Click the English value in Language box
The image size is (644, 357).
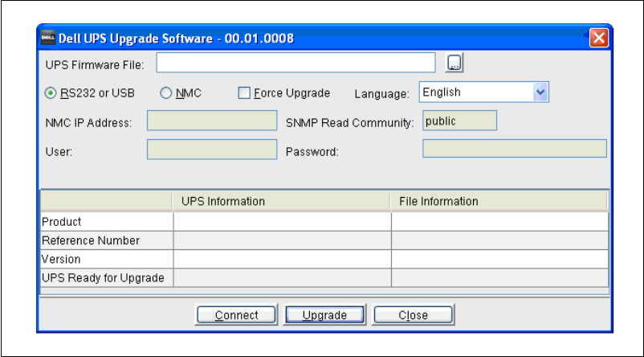(x=442, y=92)
